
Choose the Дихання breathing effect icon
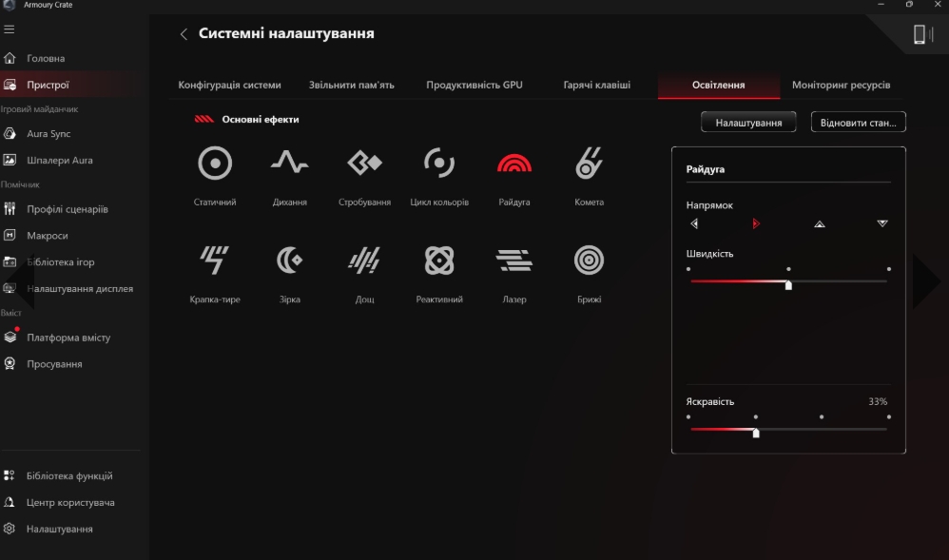tap(289, 164)
